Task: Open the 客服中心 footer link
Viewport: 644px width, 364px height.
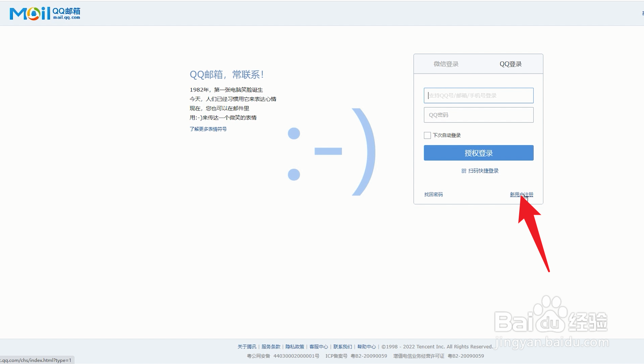Action: coord(318,347)
